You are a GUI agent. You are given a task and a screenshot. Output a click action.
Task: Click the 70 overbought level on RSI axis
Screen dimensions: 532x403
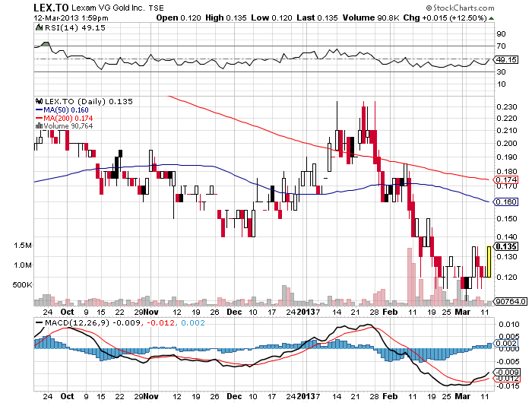coord(501,46)
